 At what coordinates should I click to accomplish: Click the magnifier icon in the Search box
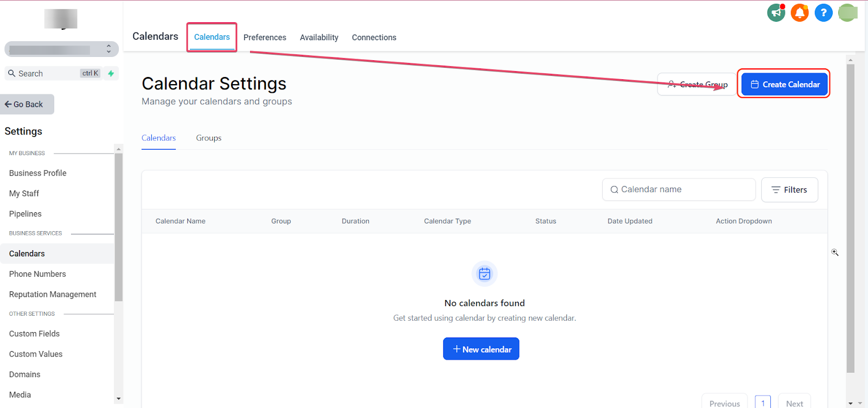(11, 73)
